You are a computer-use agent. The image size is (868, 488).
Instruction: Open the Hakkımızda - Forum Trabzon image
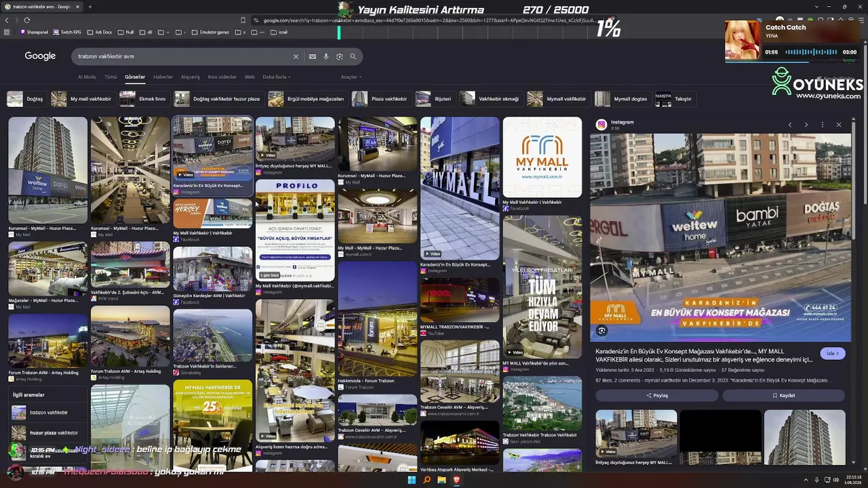pos(377,319)
